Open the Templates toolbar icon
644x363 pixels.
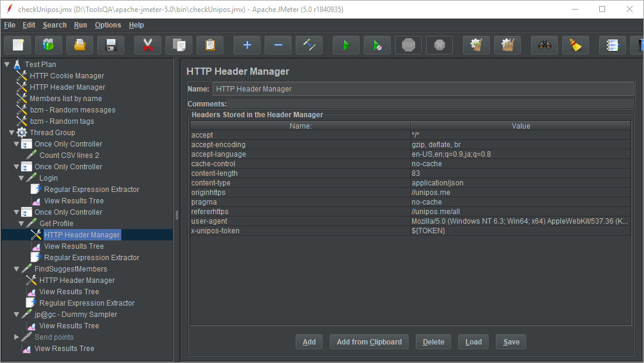[48, 45]
